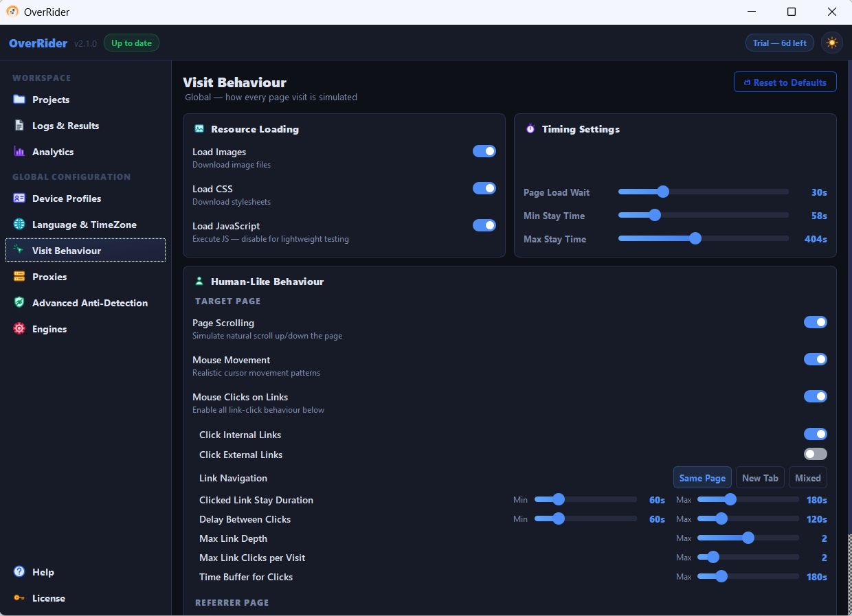Click the Max Link Clicks per Visit slider

[x=748, y=558]
